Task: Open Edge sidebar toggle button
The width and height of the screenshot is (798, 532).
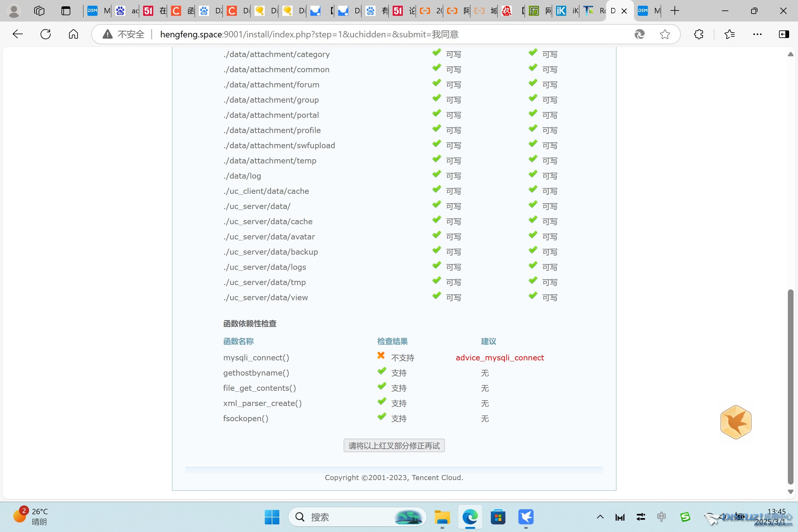Action: click(x=784, y=34)
